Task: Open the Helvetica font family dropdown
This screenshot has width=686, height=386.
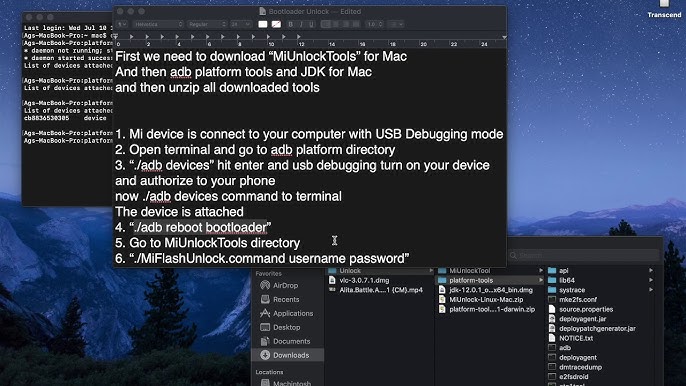Action: click(158, 24)
